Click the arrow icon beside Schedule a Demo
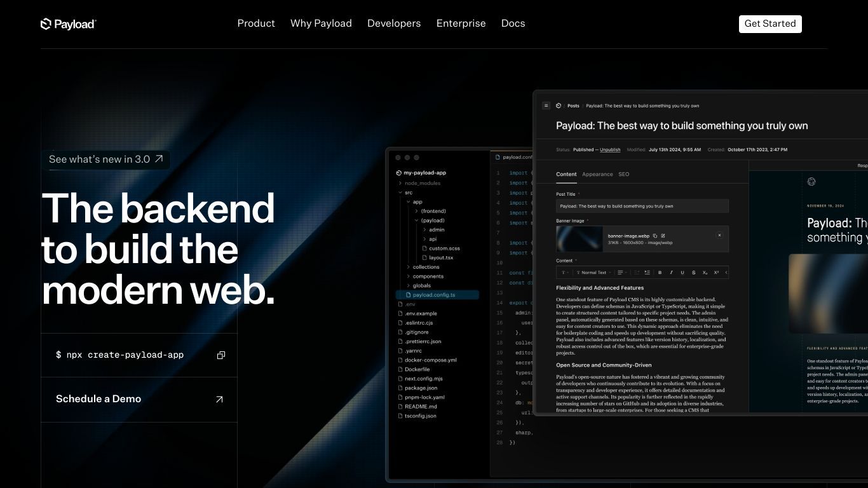The height and width of the screenshot is (488, 868). tap(219, 400)
